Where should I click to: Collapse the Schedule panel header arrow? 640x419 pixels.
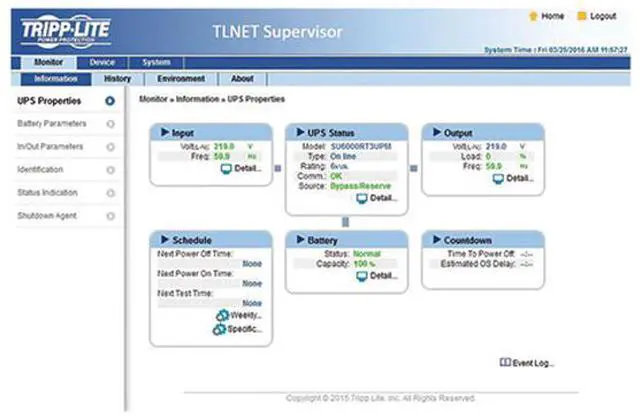point(163,240)
